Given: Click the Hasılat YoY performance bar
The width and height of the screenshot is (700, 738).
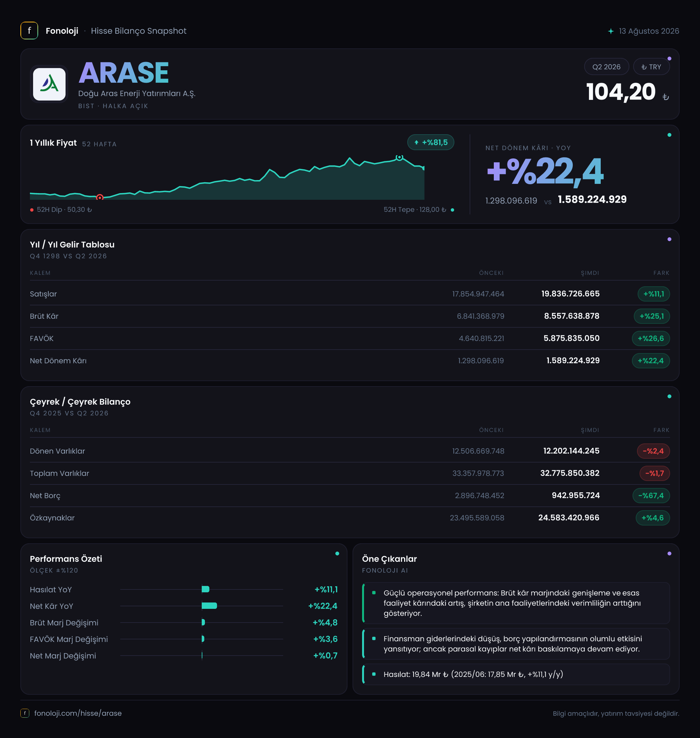Looking at the screenshot, I should 205,589.
